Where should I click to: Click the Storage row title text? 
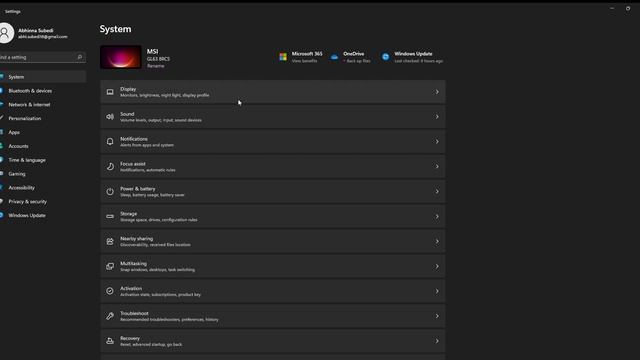[x=129, y=213]
